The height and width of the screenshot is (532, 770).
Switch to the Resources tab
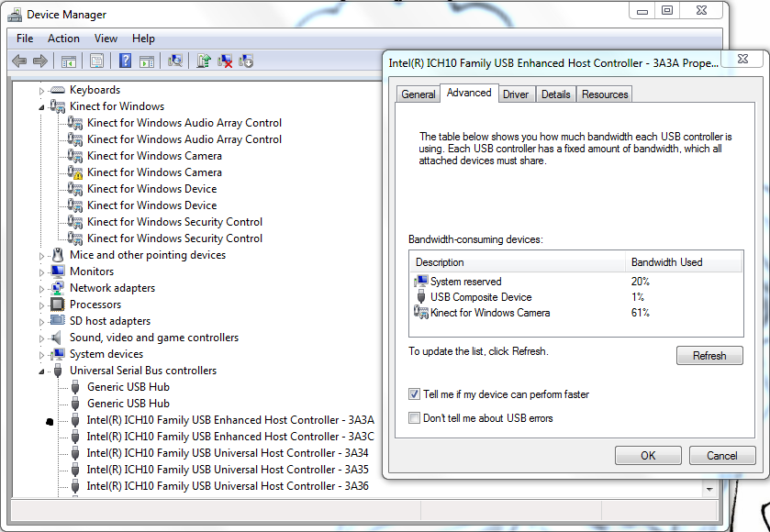pos(605,94)
